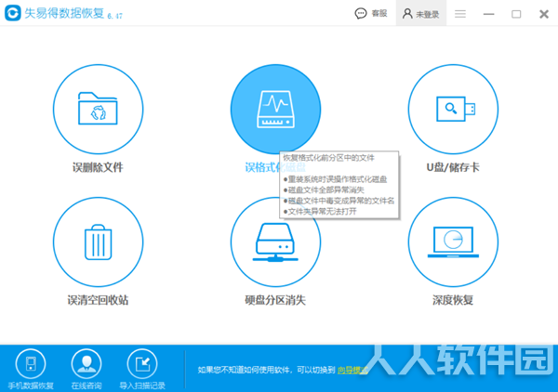This screenshot has height=392, width=558.
Task: Minimize the data recovery window
Action: (x=488, y=14)
